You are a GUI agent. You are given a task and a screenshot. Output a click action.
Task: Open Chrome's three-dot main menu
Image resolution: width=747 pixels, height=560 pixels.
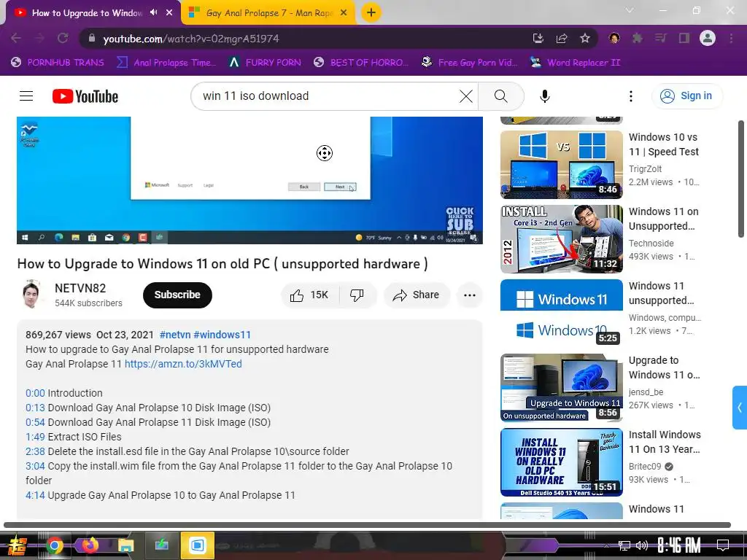pos(731,38)
